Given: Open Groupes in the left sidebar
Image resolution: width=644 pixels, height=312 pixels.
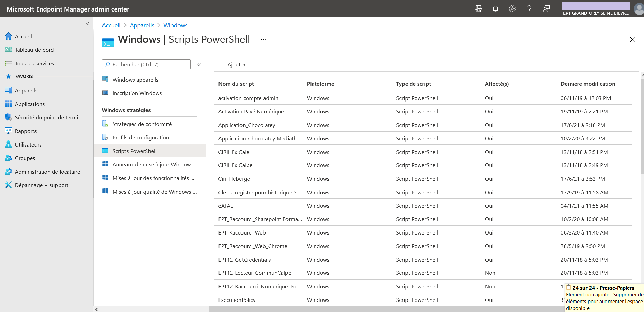Looking at the screenshot, I should [x=25, y=158].
